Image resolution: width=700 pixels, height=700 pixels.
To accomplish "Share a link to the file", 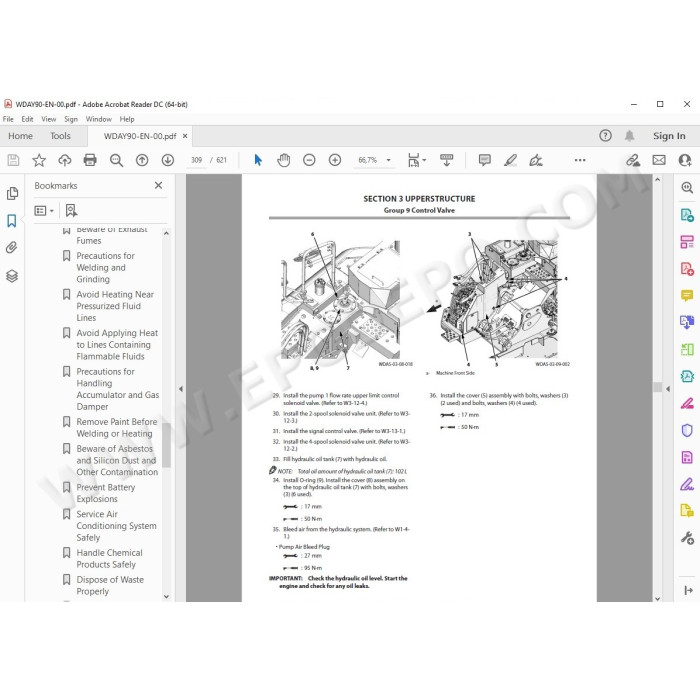I will click(633, 160).
